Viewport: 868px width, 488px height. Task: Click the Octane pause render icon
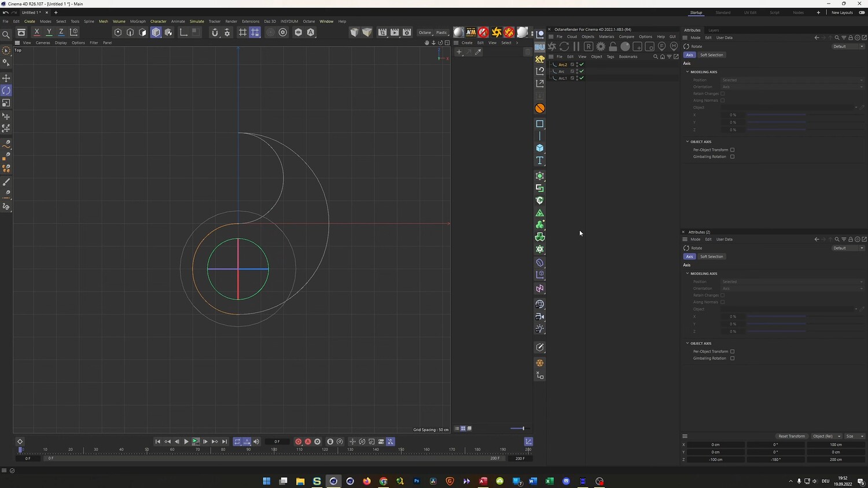(576, 46)
